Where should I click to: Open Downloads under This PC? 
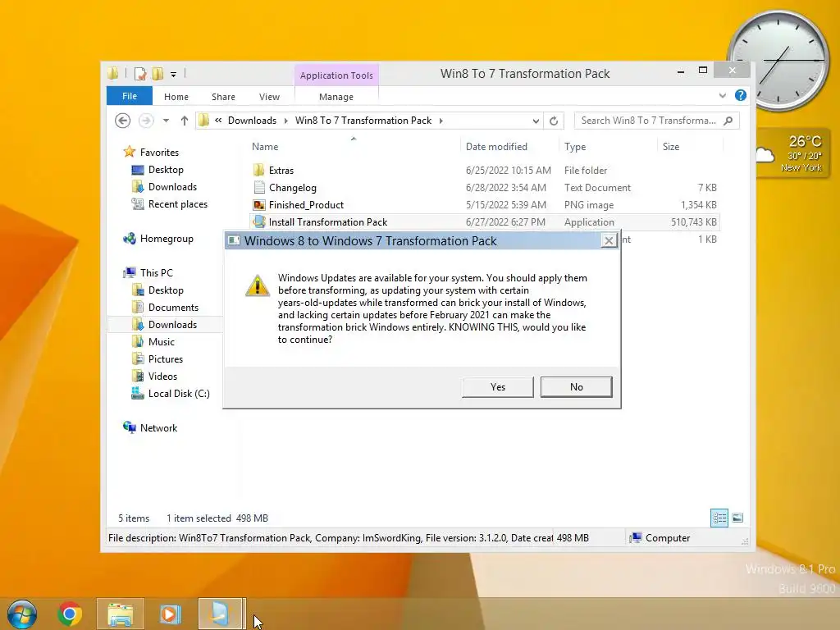[x=172, y=325]
